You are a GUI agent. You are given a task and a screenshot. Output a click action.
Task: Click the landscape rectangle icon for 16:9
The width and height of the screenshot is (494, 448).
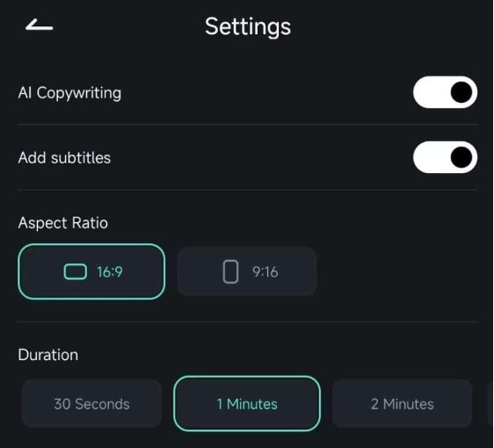[76, 271]
